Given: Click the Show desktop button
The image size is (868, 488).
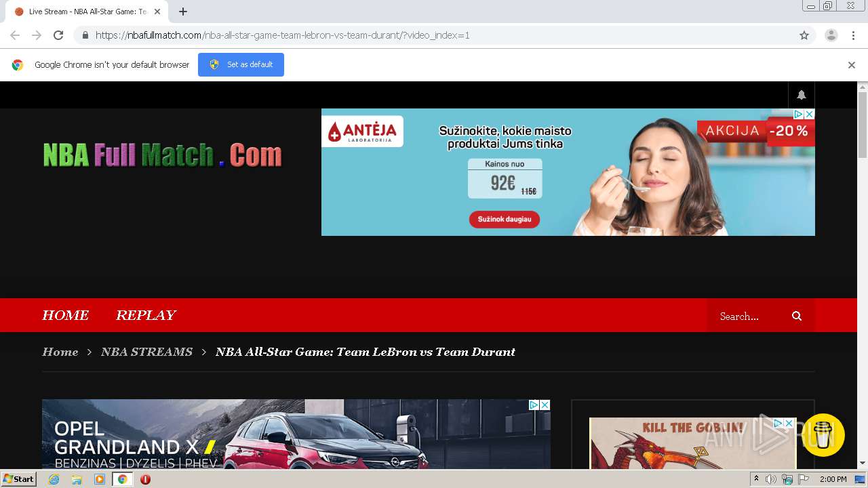Looking at the screenshot, I should tap(861, 479).
